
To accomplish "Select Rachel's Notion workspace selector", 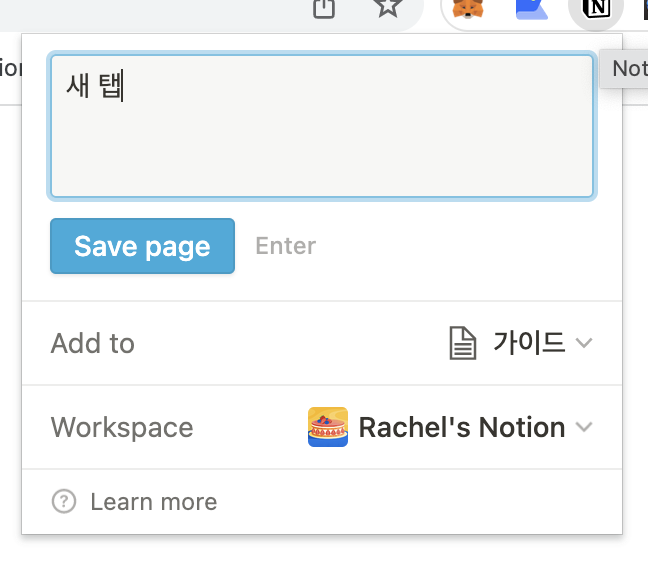I will coord(450,427).
